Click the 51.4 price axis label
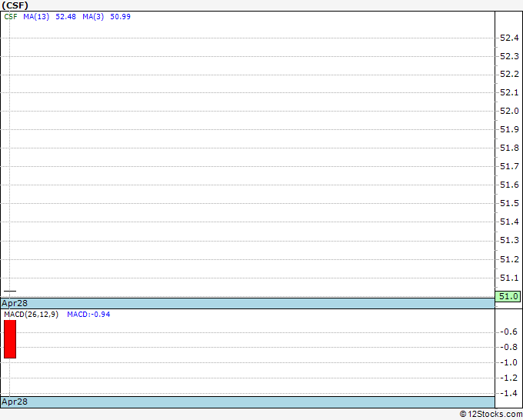523x420 pixels. (509, 222)
